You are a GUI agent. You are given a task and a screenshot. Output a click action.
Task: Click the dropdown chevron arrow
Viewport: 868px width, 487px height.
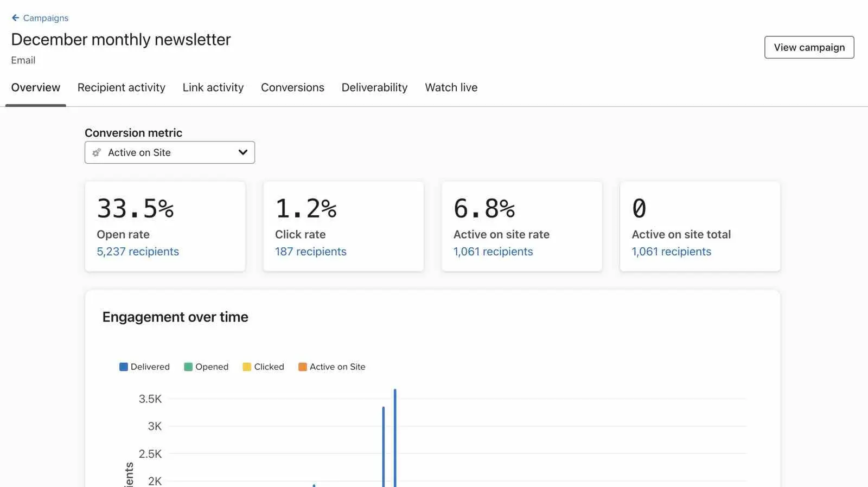[242, 153]
